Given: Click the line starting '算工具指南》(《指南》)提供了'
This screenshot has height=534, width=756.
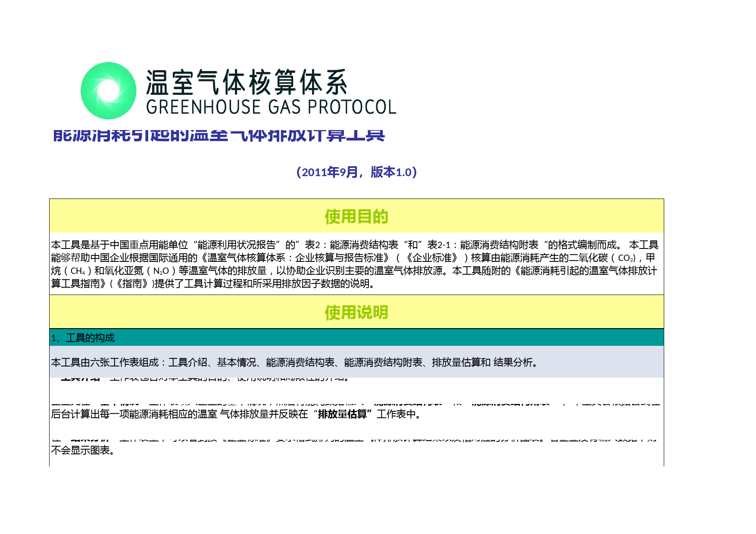Looking at the screenshot, I should 214,284.
